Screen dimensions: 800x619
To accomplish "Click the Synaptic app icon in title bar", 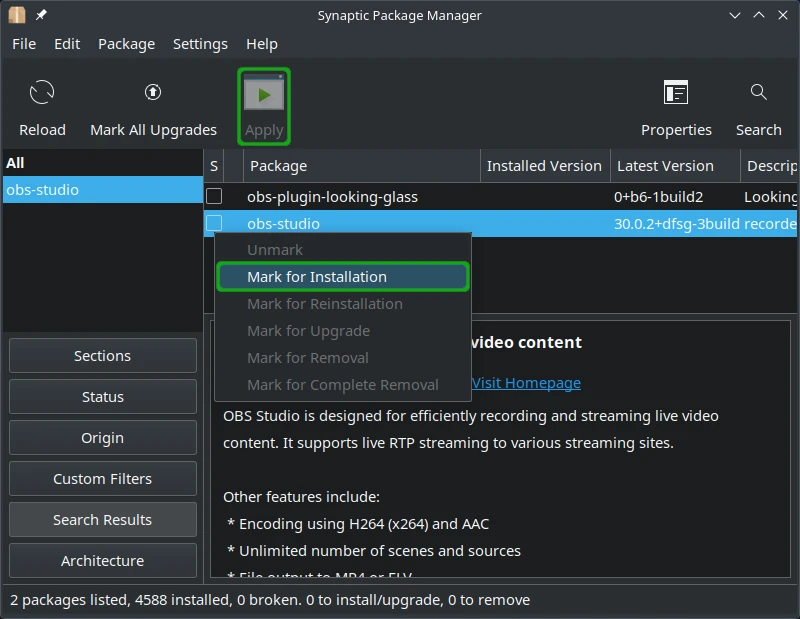I will (x=17, y=15).
